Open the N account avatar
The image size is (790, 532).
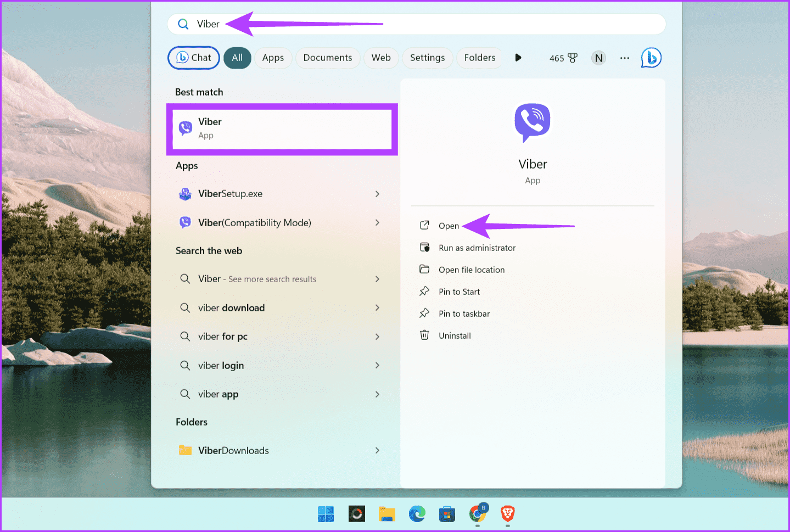(x=598, y=58)
